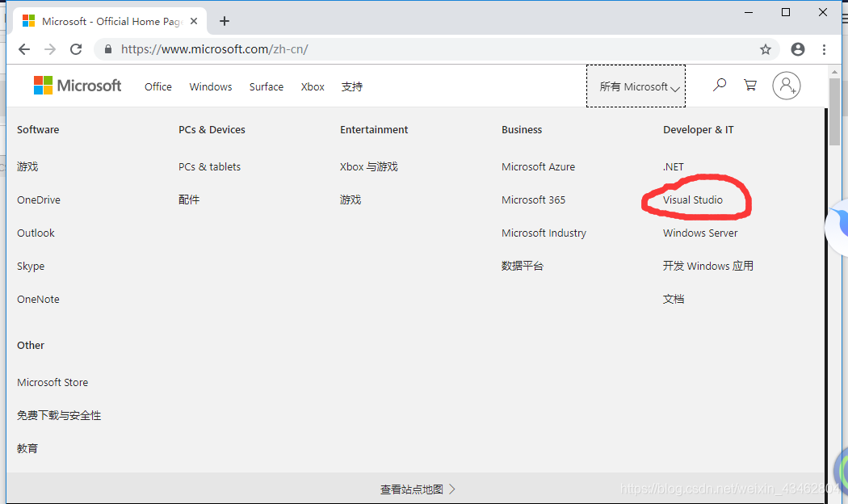Click 文档 under Developer & IT
848x504 pixels.
(x=674, y=299)
